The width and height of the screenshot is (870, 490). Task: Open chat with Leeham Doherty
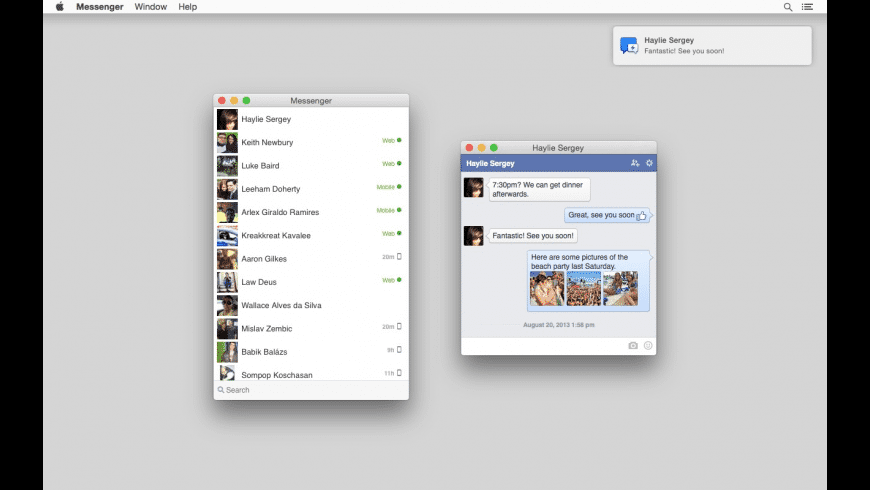pos(270,189)
